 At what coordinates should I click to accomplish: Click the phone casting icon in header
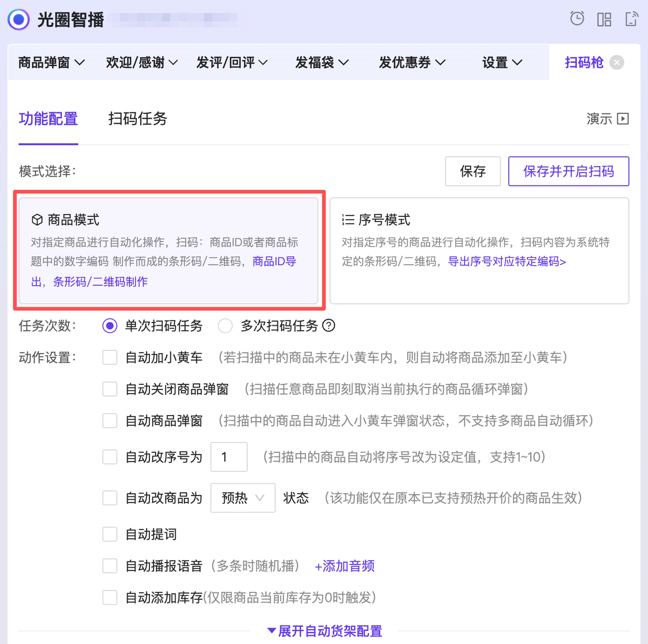point(631,19)
